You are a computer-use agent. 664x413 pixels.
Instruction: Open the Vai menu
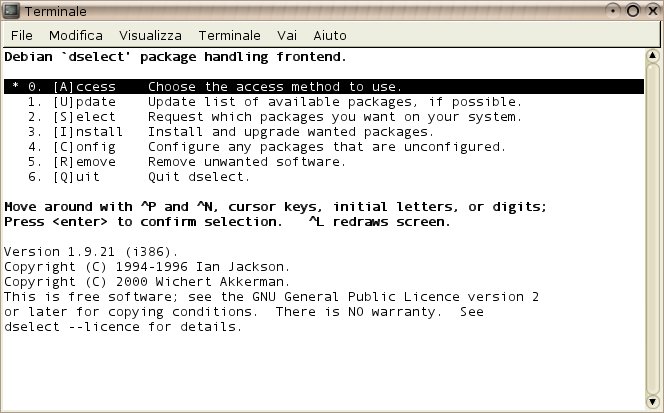click(287, 35)
